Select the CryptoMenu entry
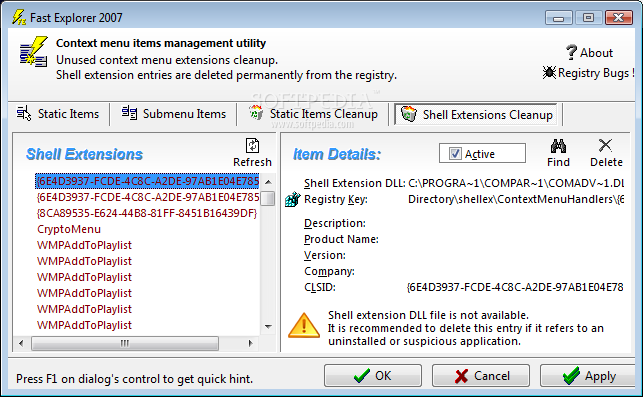Screen dimensions: 643x397 (x=69, y=229)
